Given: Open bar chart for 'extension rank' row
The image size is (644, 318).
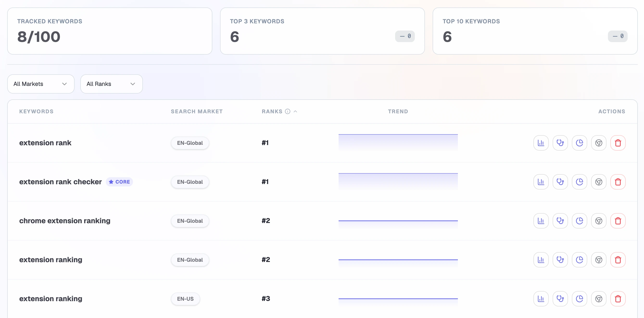Looking at the screenshot, I should tap(541, 143).
